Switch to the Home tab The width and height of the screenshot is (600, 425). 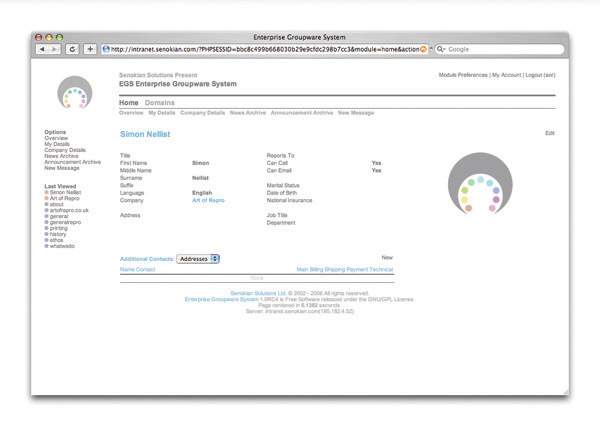coord(129,103)
